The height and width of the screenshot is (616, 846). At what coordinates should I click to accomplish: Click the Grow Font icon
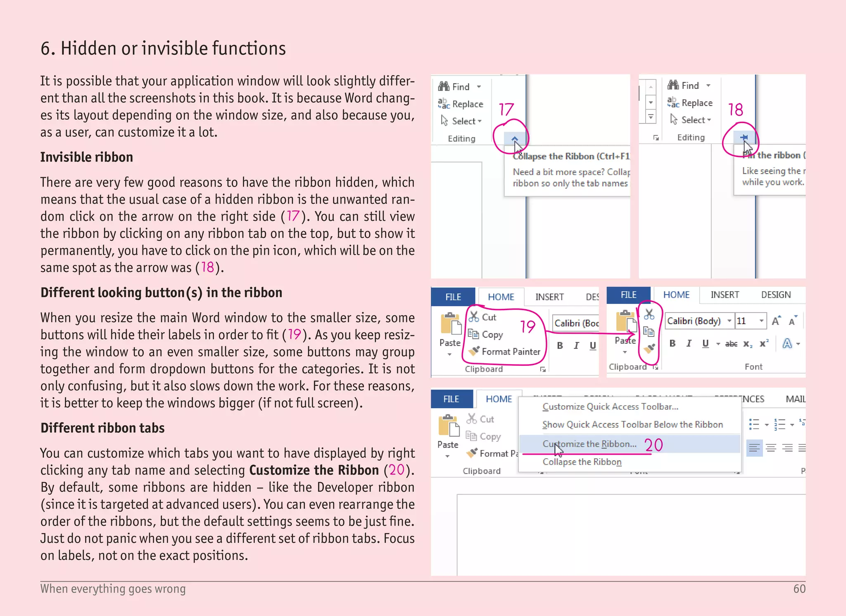[776, 321]
